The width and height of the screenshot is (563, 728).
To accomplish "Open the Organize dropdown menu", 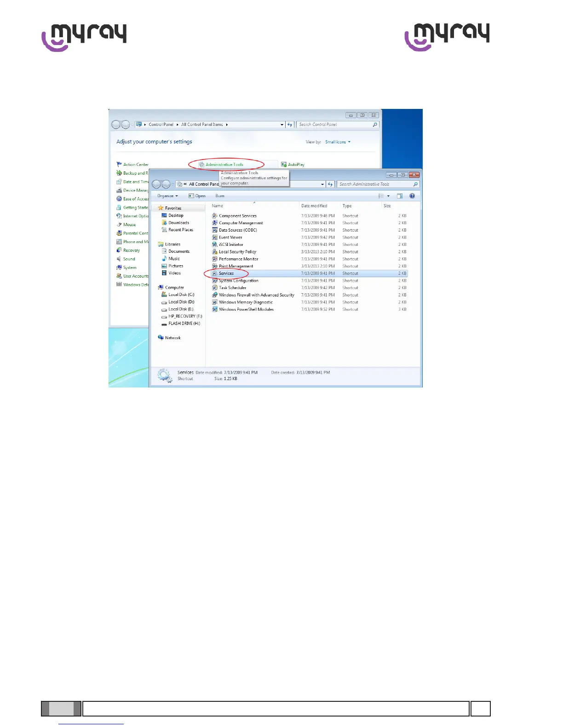I will coord(167,196).
